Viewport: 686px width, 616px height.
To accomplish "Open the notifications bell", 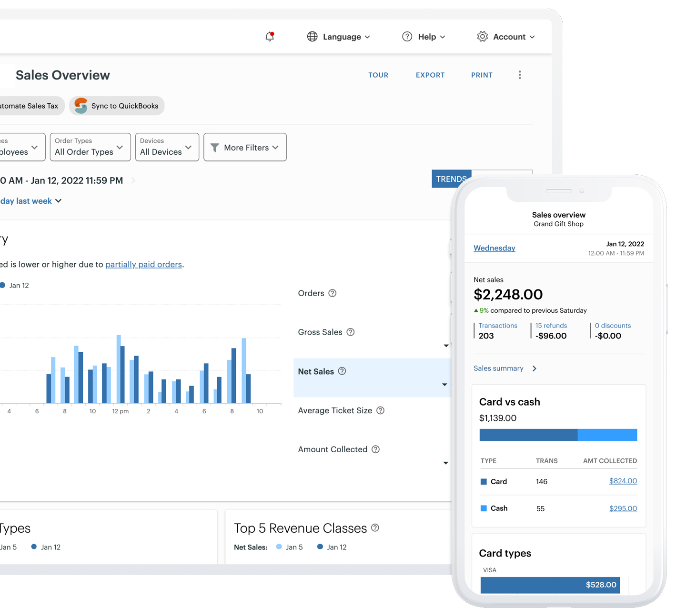I will [270, 37].
